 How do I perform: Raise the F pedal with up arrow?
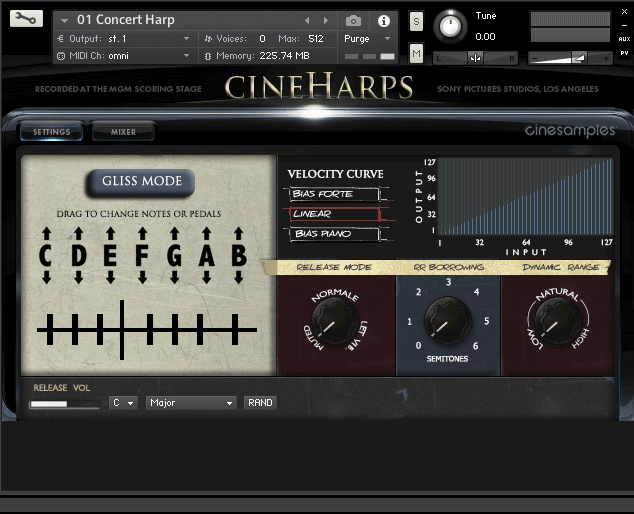tap(142, 233)
